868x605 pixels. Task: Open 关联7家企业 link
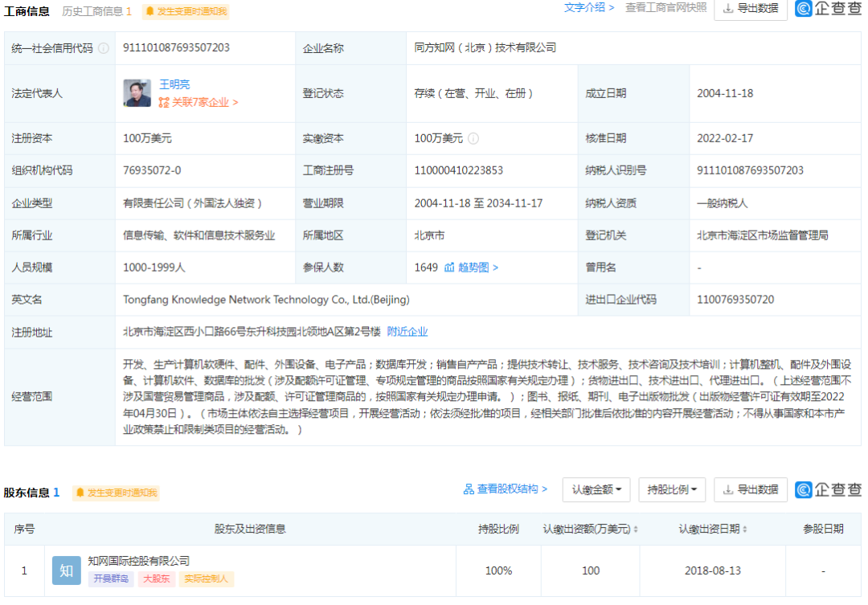click(x=199, y=102)
